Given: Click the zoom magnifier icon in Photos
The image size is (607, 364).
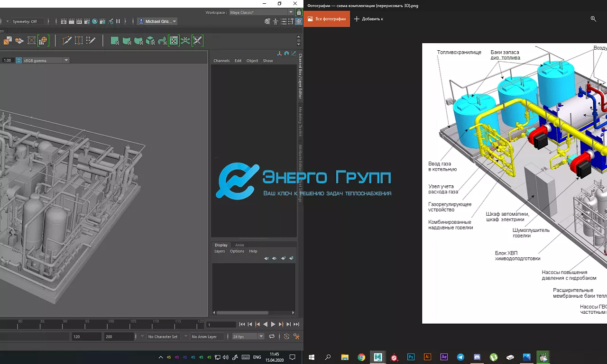Looking at the screenshot, I should click(593, 19).
